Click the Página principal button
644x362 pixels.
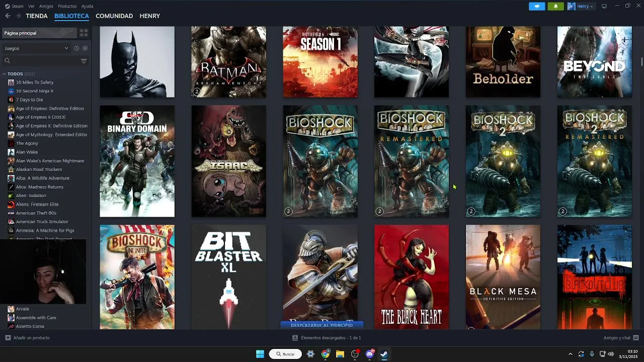click(39, 33)
